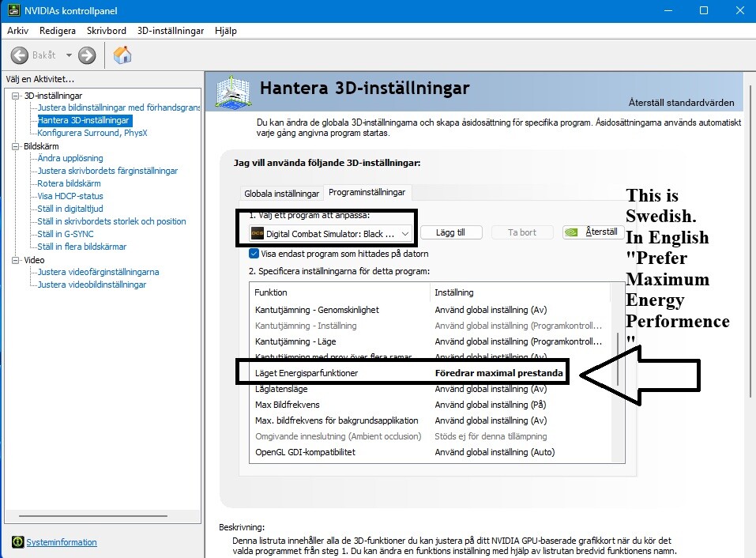
Task: Click Kantutjämning - Läge row
Action: [x=430, y=341]
